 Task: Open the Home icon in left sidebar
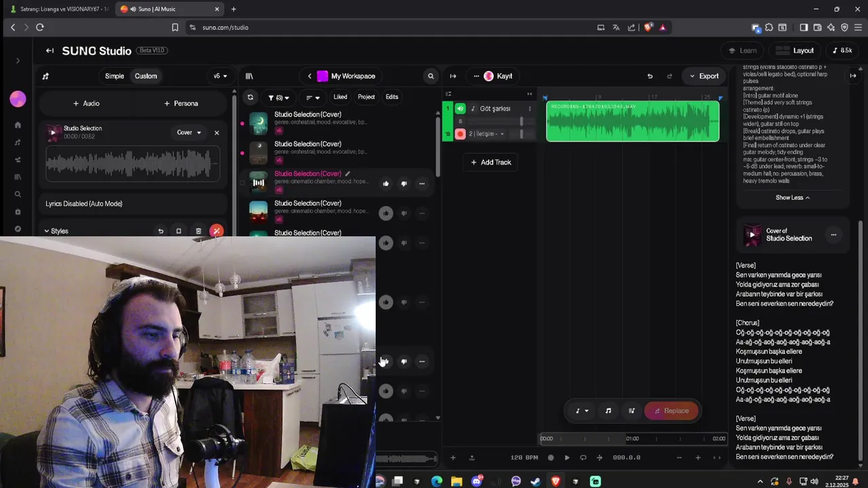18,125
